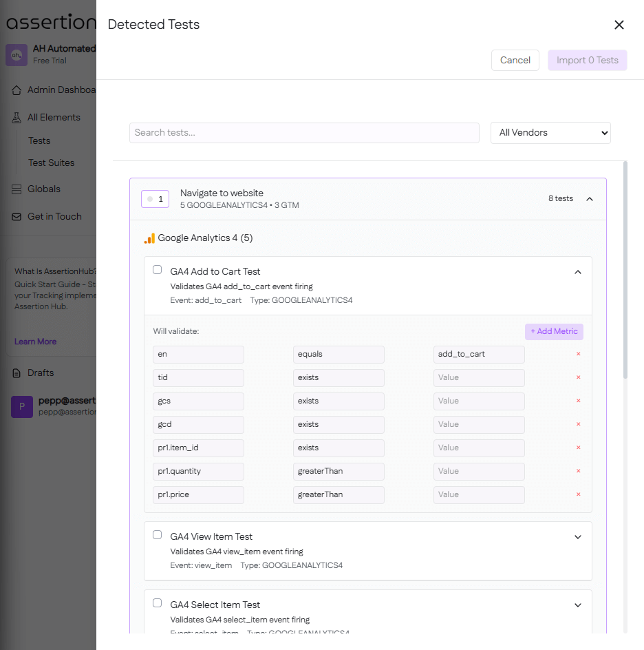Check the GA4 Add to Cart Test checkbox

pyautogui.click(x=158, y=270)
